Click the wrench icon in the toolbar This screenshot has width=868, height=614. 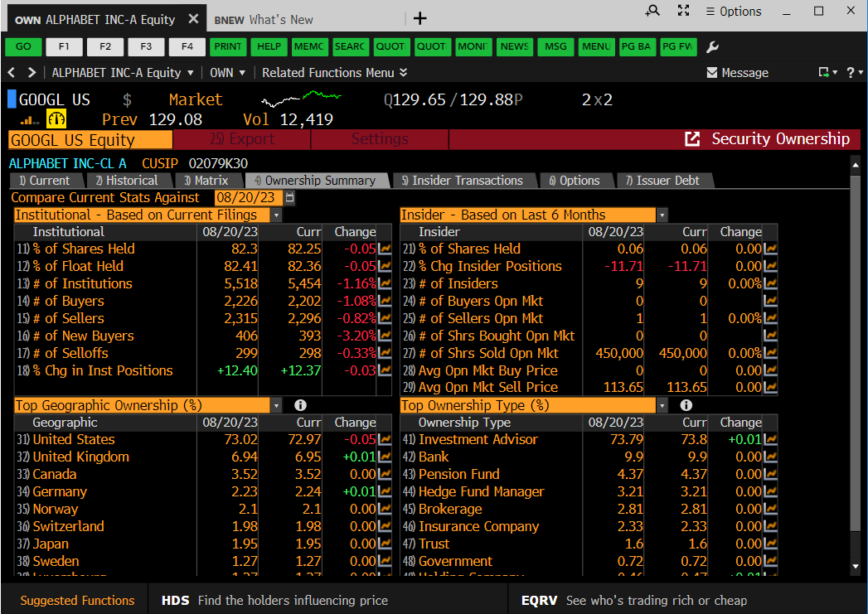[712, 46]
